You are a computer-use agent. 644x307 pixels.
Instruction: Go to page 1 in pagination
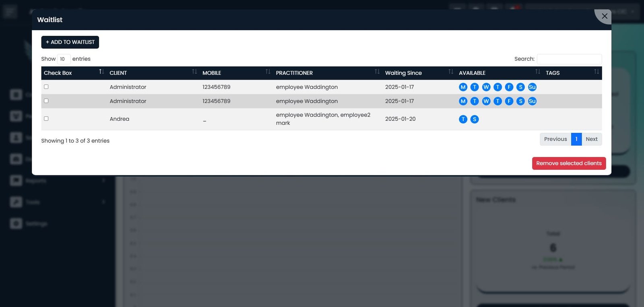click(x=576, y=139)
